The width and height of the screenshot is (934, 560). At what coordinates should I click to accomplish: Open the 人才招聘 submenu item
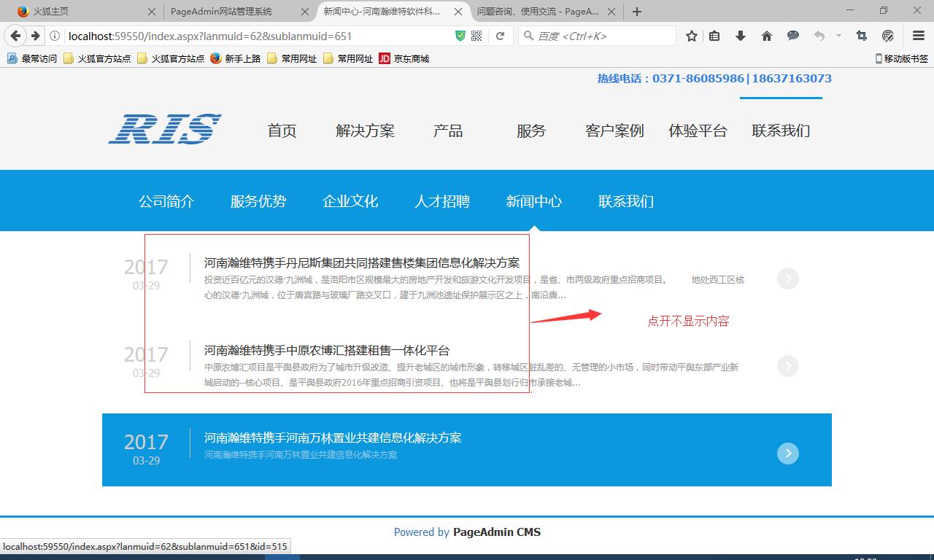[x=442, y=201]
